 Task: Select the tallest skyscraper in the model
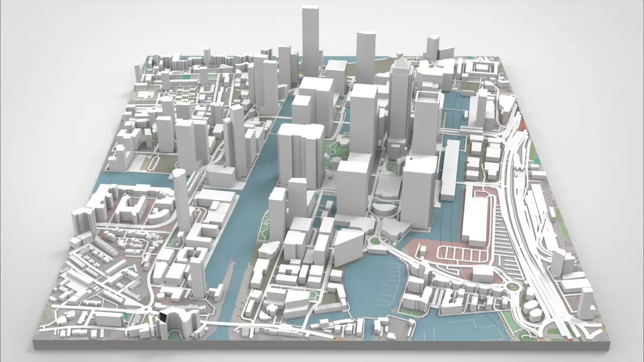(x=312, y=41)
